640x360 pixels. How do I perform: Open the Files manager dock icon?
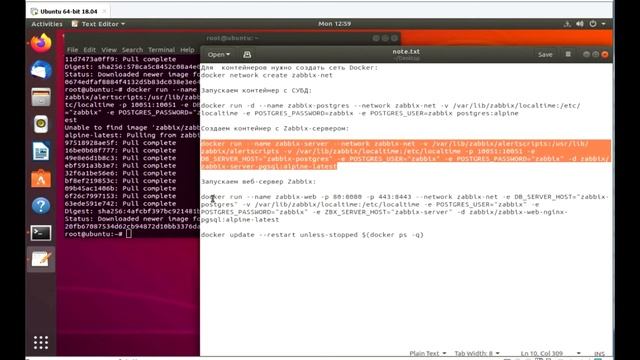click(x=41, y=97)
